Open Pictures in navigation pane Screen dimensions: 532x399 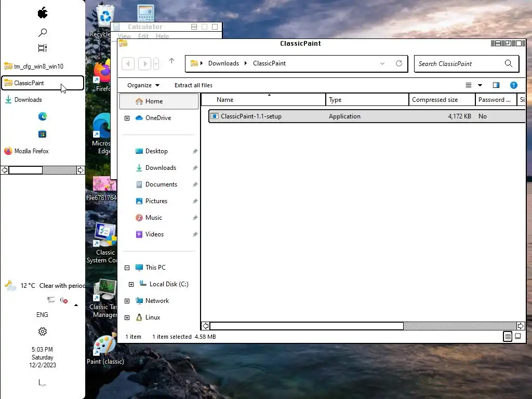(x=156, y=201)
